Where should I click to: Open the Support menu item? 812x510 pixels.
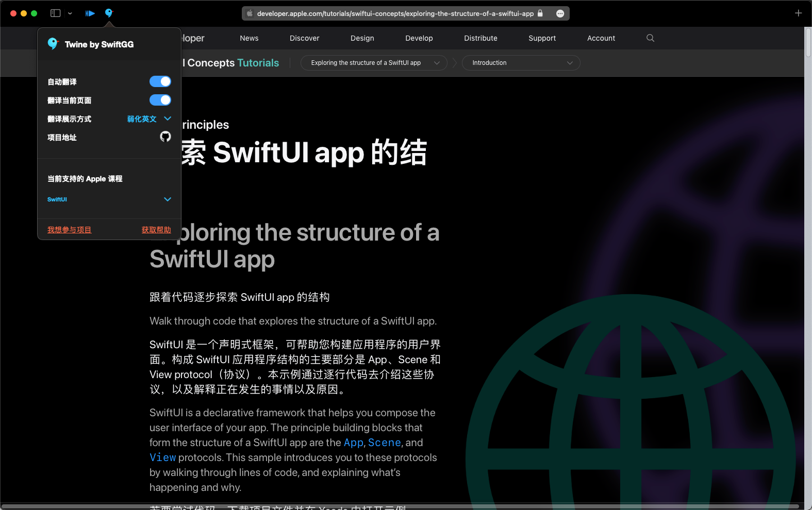(542, 38)
